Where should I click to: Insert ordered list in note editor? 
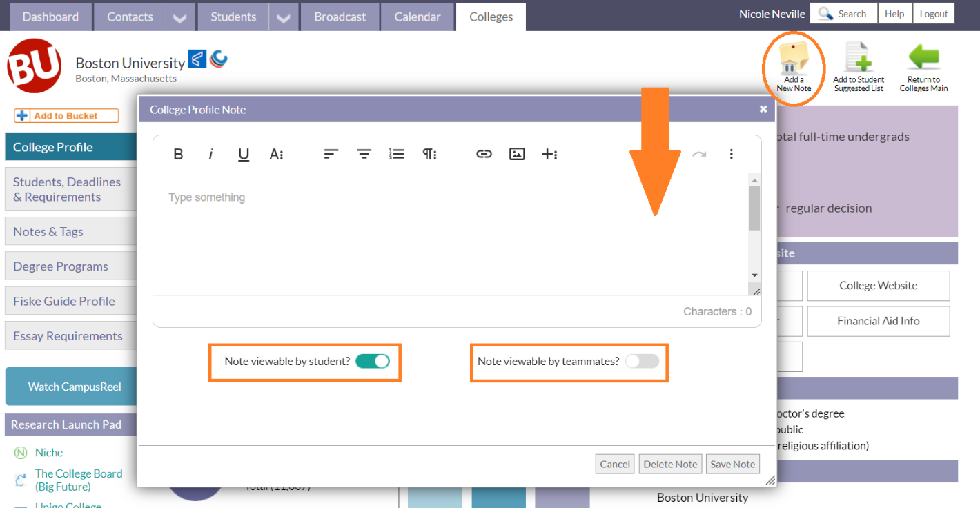(x=396, y=154)
